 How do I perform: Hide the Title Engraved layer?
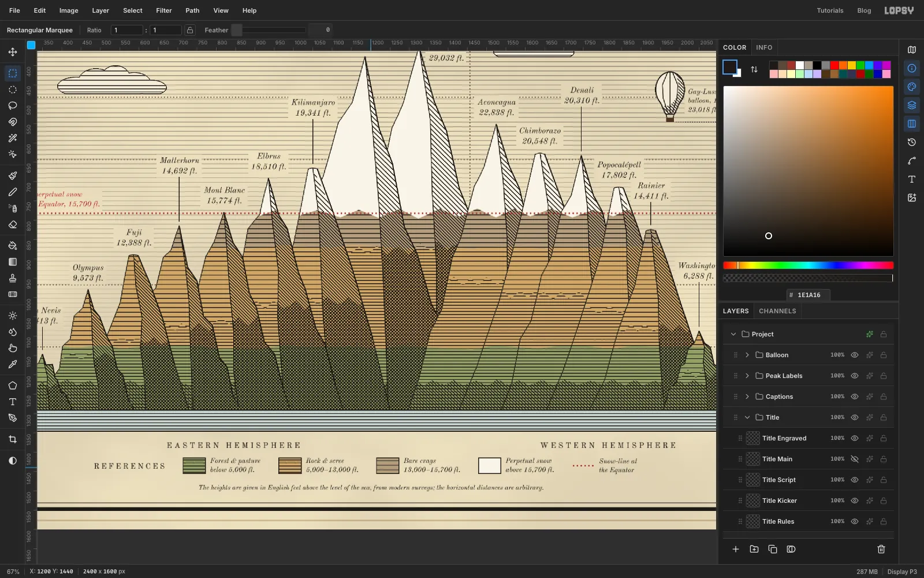(x=855, y=438)
